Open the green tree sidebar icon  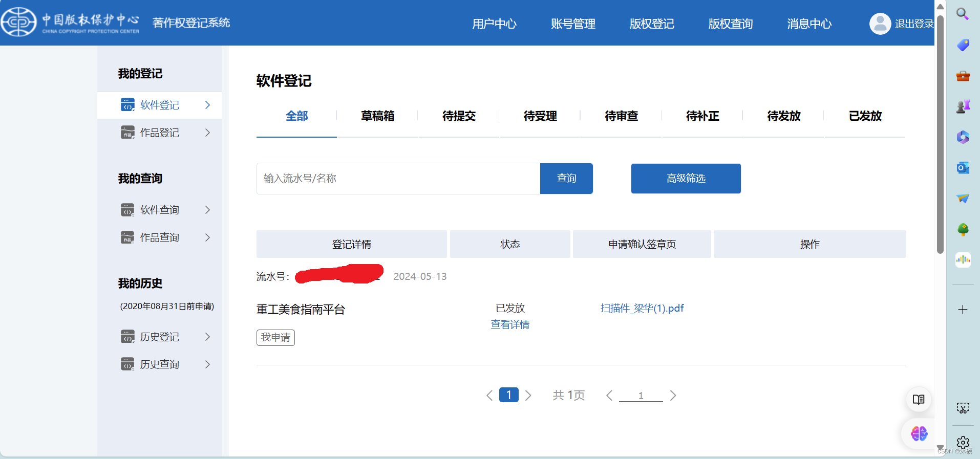[x=963, y=229]
